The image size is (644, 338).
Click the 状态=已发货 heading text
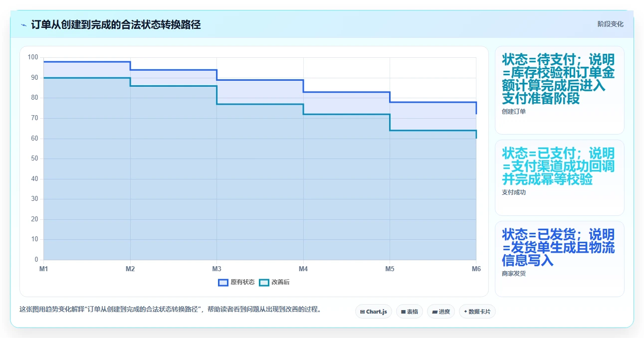click(x=558, y=247)
